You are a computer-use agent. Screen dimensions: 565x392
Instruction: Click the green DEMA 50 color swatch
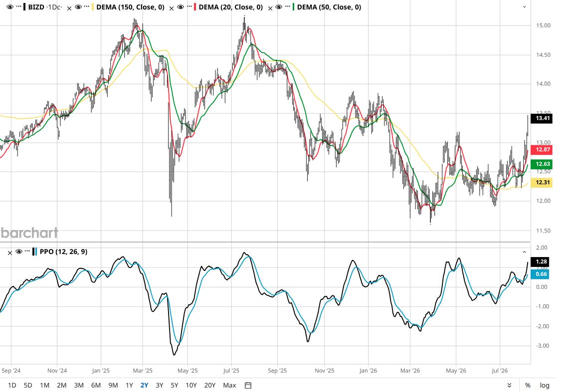(293, 7)
